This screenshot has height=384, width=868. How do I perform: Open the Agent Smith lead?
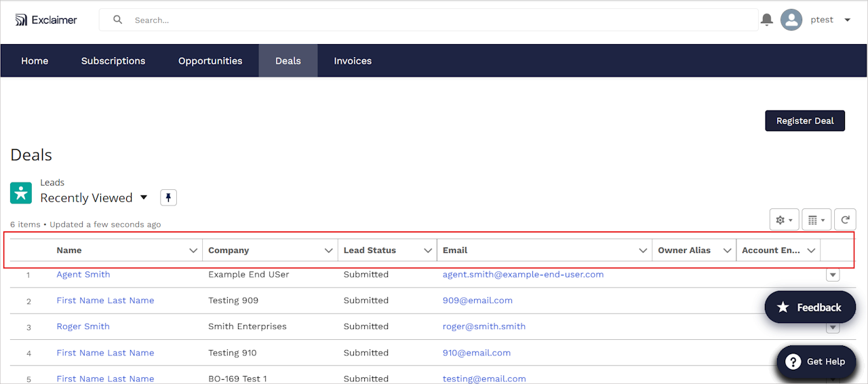tap(83, 274)
